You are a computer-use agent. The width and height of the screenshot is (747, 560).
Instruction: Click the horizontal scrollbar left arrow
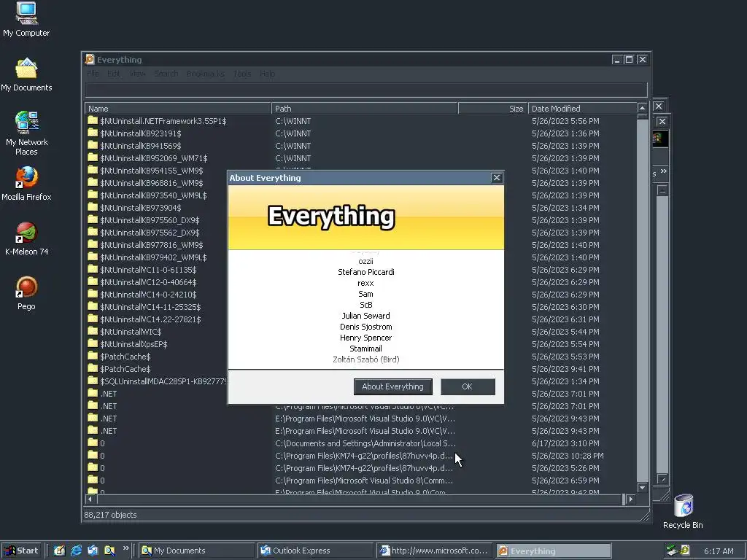click(x=90, y=499)
